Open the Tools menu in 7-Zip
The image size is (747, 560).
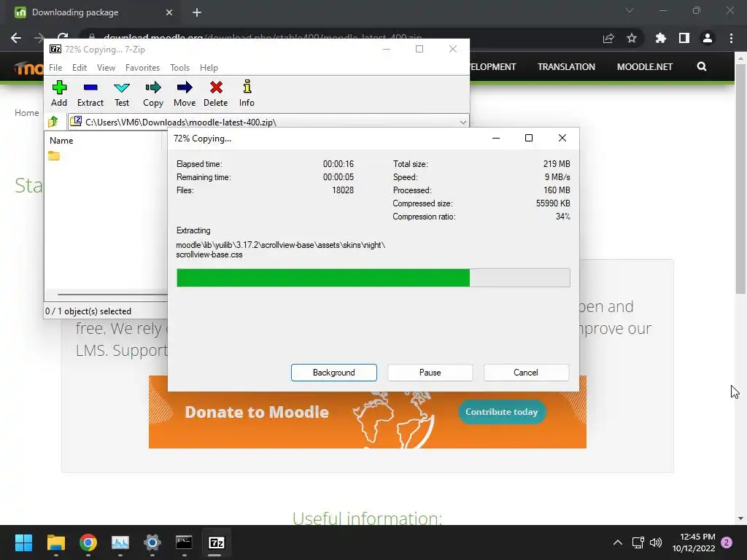click(x=179, y=68)
